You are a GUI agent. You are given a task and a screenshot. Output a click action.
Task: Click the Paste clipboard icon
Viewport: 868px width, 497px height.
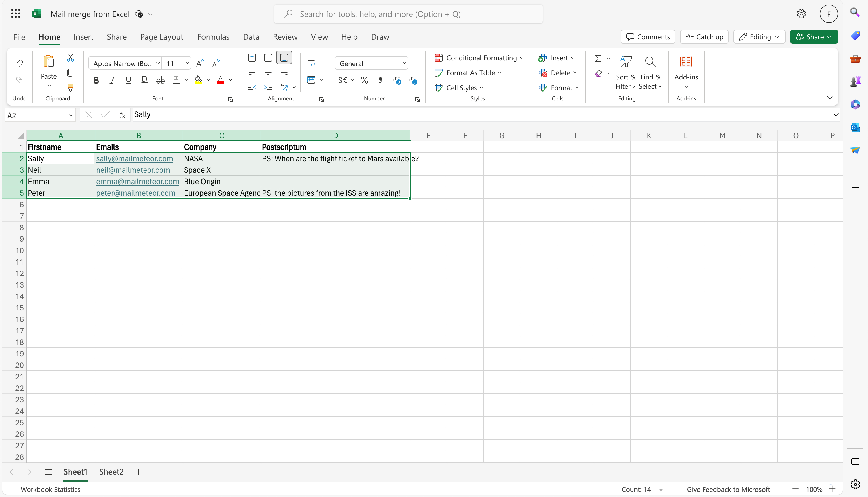pos(49,61)
